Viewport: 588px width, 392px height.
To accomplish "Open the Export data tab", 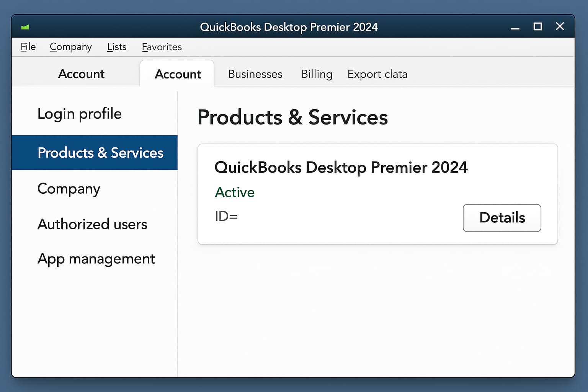I will (377, 74).
